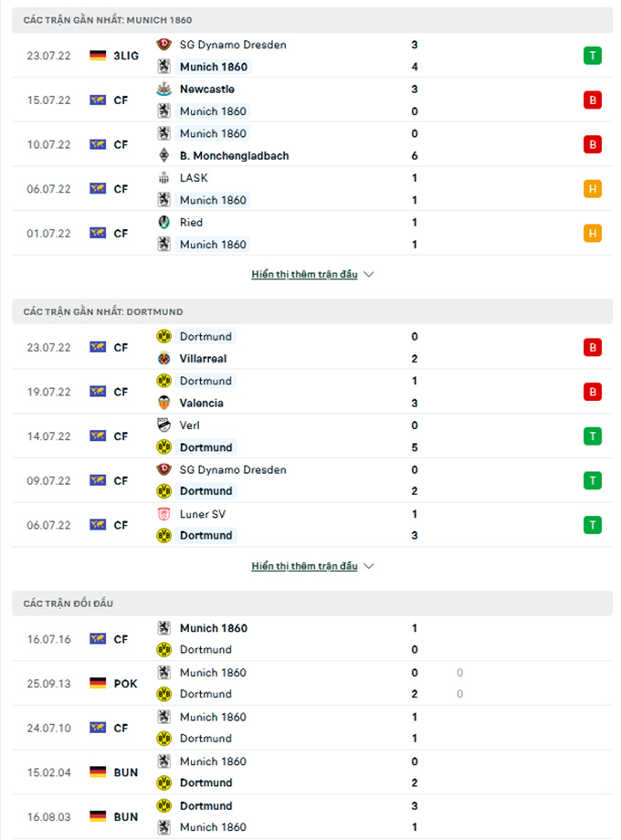Click the Valencia team logo

[x=164, y=403]
